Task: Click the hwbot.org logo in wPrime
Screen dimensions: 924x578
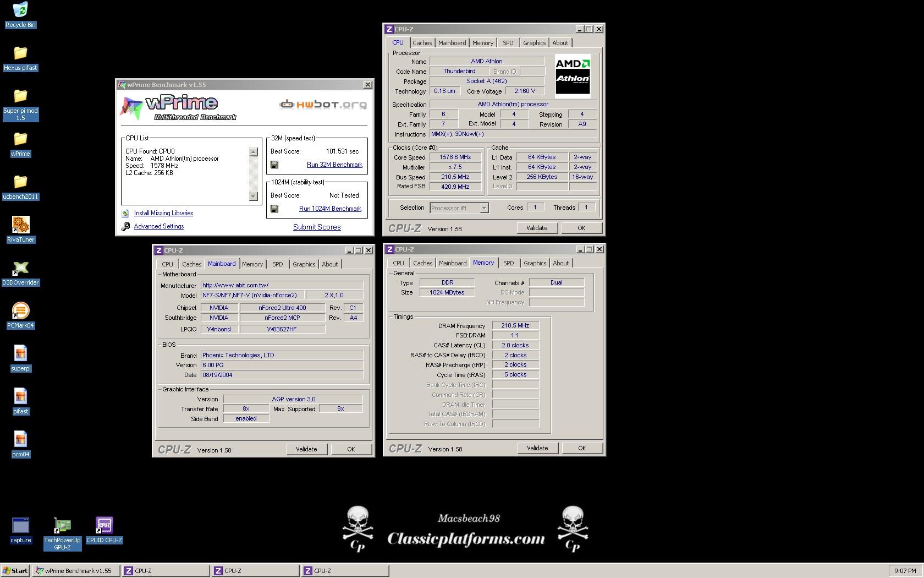Action: click(x=323, y=105)
